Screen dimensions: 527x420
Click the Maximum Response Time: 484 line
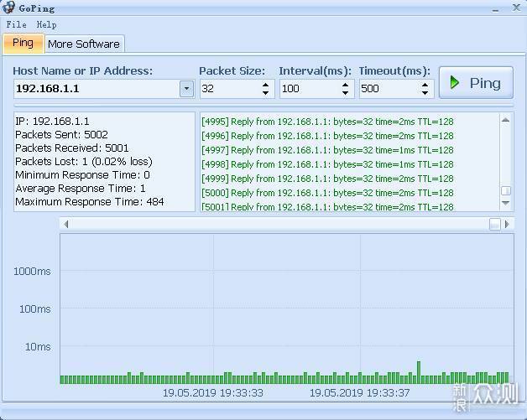(x=90, y=202)
